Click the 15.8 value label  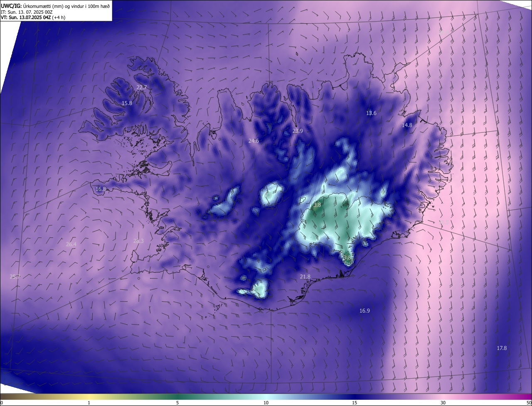point(127,103)
